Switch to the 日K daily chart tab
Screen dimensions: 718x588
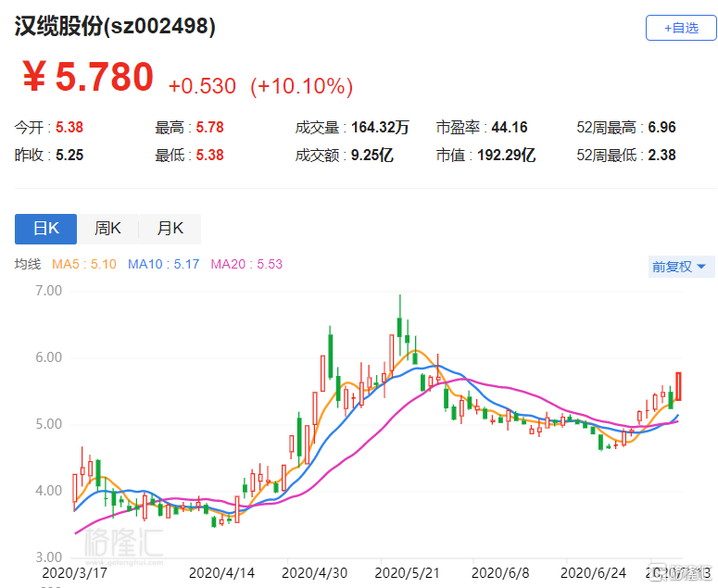(45, 229)
